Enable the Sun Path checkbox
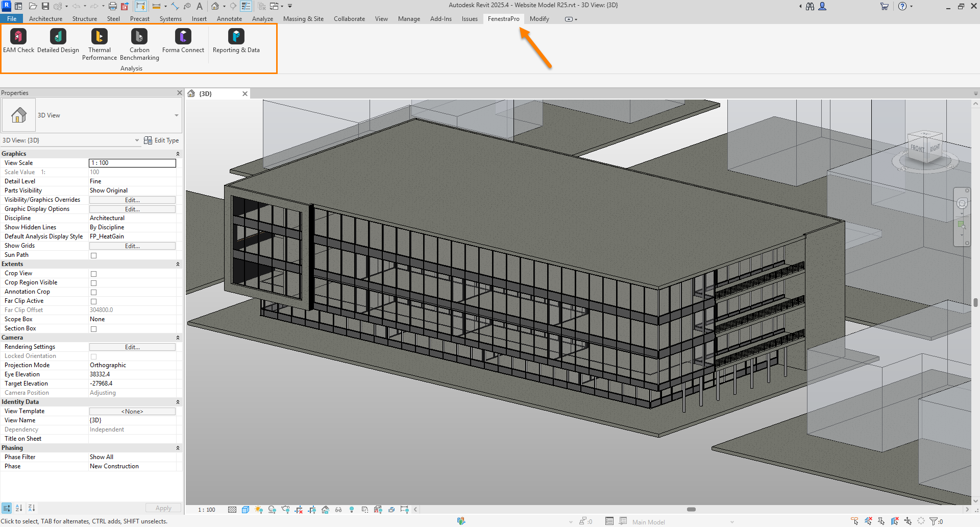This screenshot has height=527, width=980. point(93,255)
